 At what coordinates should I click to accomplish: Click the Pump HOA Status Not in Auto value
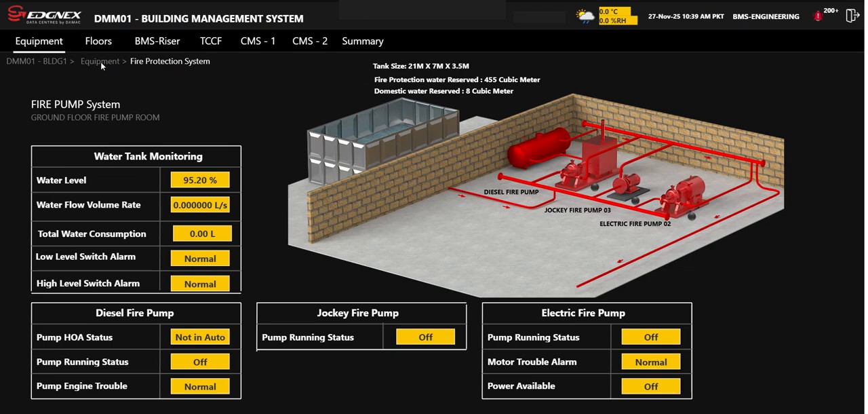200,337
